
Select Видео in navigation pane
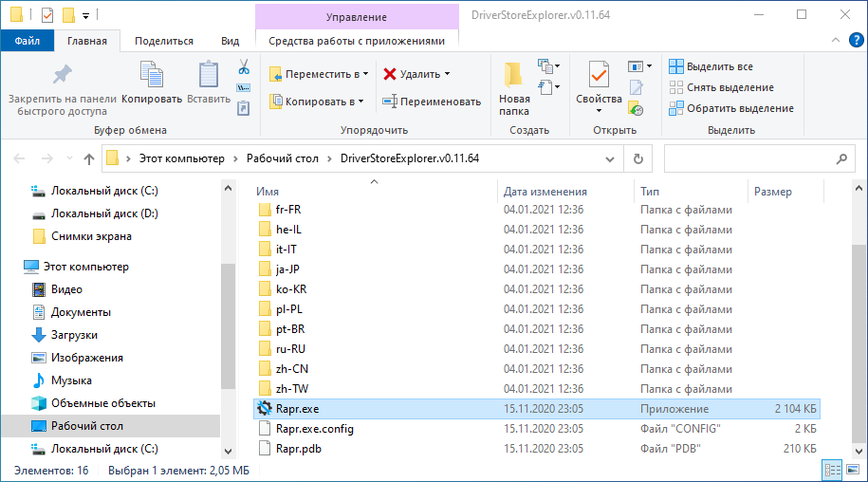click(66, 289)
